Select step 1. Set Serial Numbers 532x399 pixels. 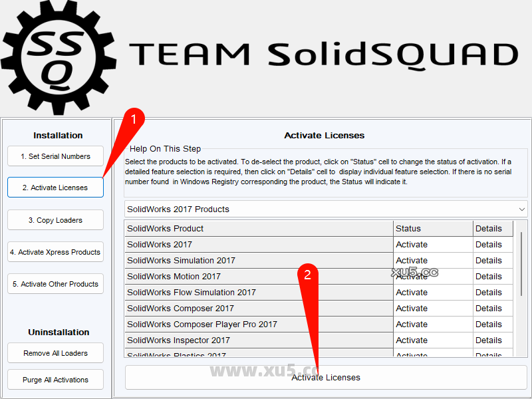pos(55,156)
